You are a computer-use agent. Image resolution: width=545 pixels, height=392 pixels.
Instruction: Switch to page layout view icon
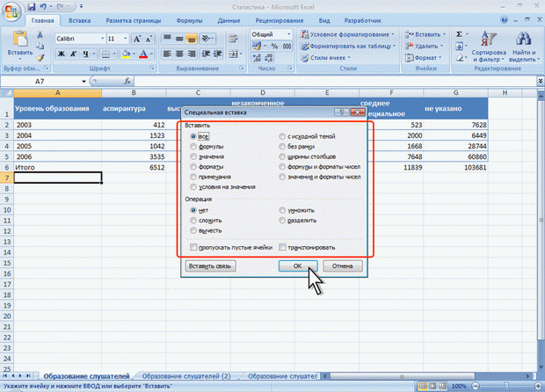432,386
